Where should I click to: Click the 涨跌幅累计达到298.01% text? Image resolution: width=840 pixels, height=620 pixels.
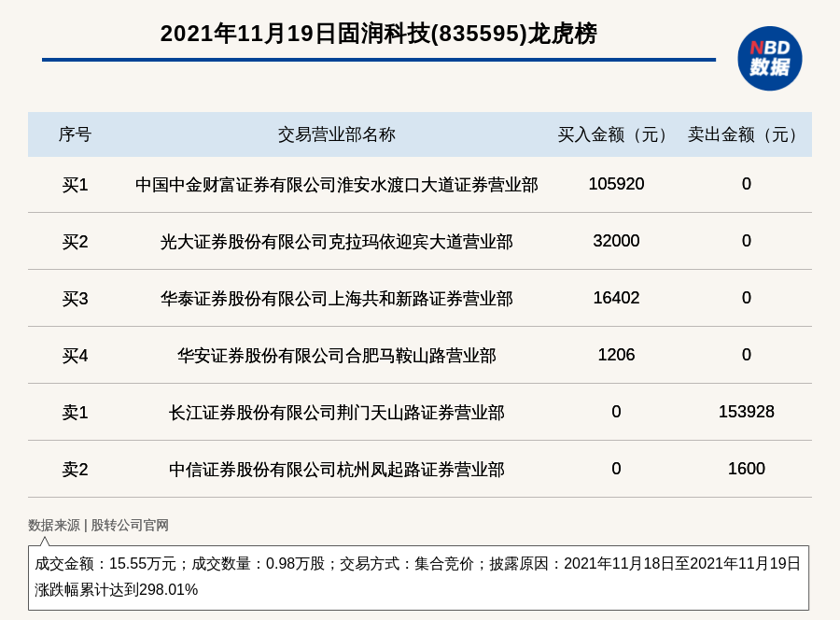click(x=117, y=589)
